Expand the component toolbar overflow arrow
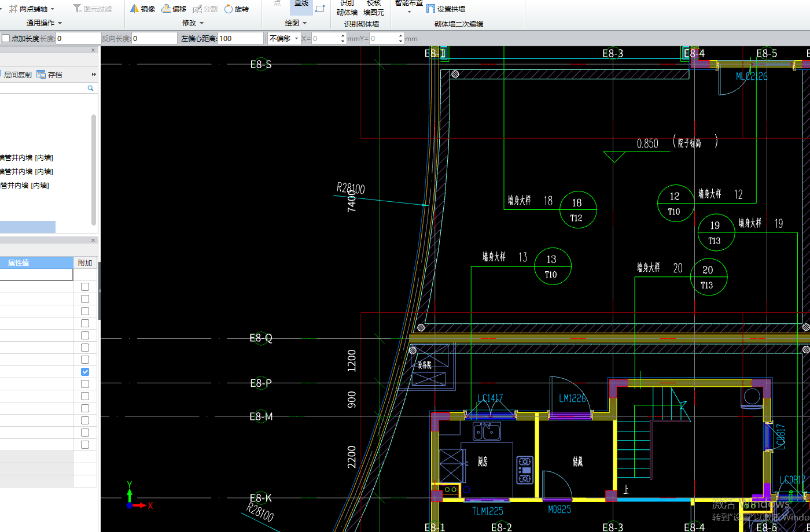The image size is (810, 532). tap(94, 75)
